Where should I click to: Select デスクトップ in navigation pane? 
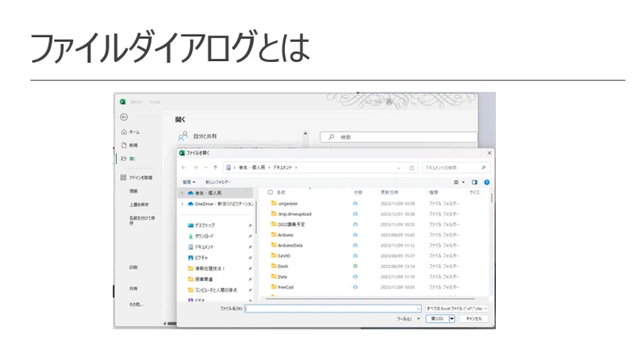point(201,226)
